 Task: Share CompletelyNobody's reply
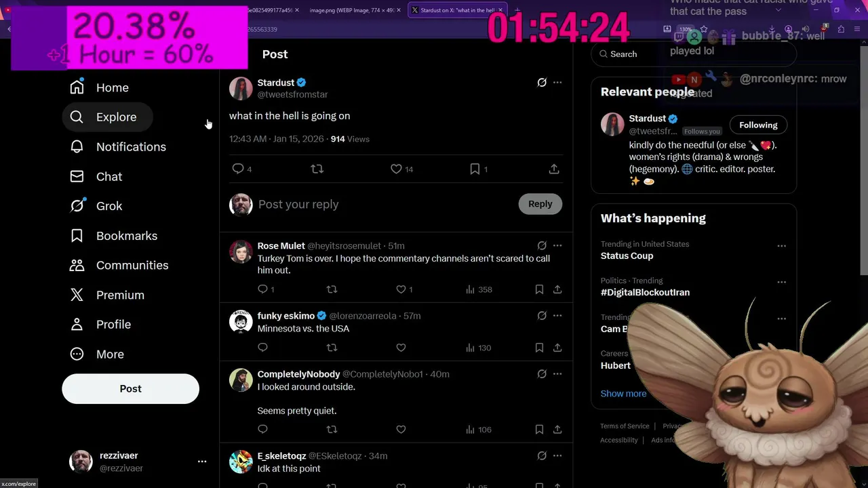557,429
